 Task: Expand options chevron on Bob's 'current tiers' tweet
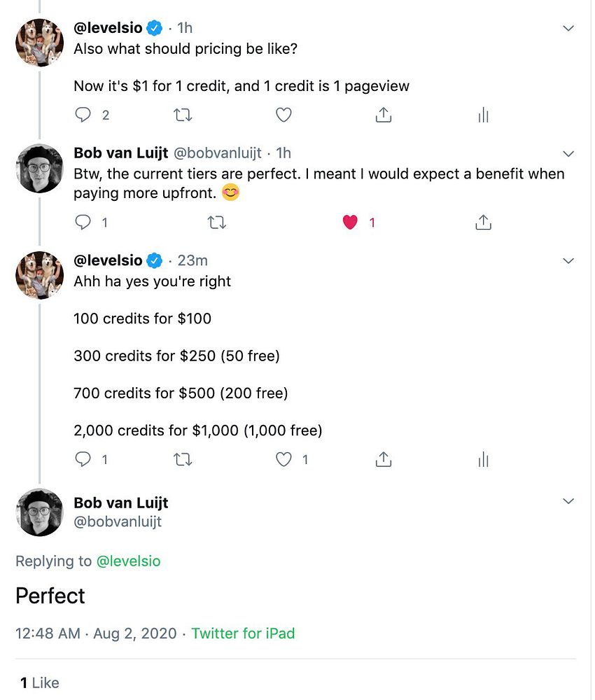(568, 154)
